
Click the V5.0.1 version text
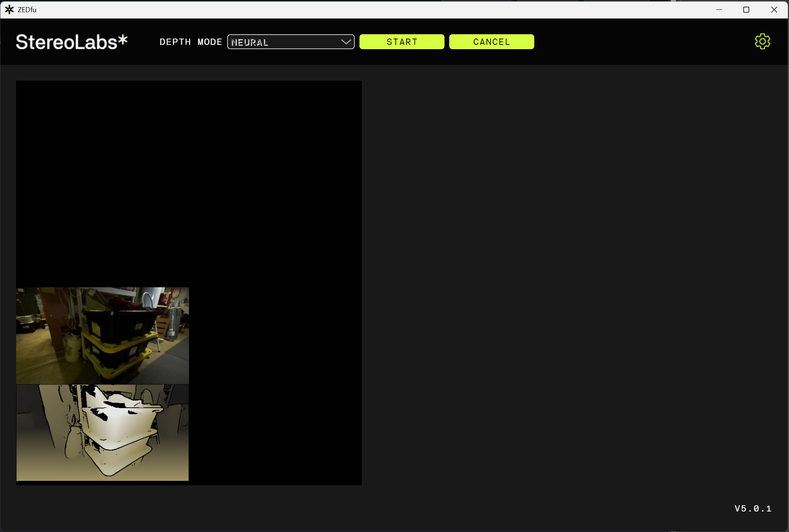tap(753, 508)
